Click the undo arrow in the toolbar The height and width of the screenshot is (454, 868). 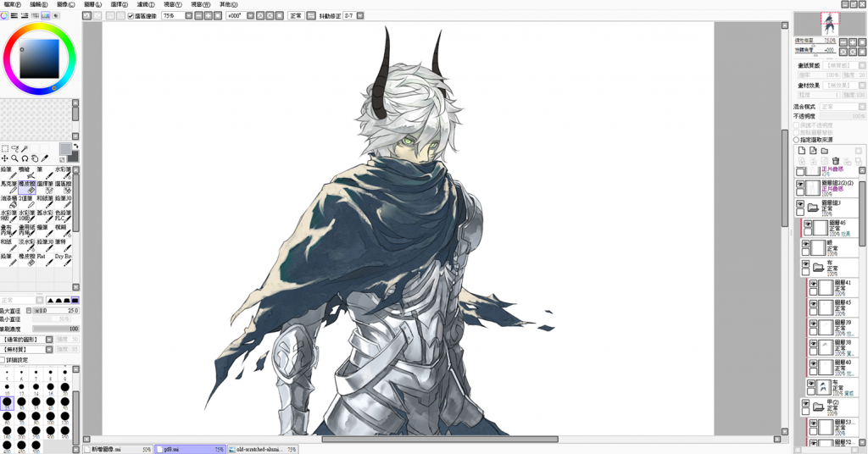[88, 15]
